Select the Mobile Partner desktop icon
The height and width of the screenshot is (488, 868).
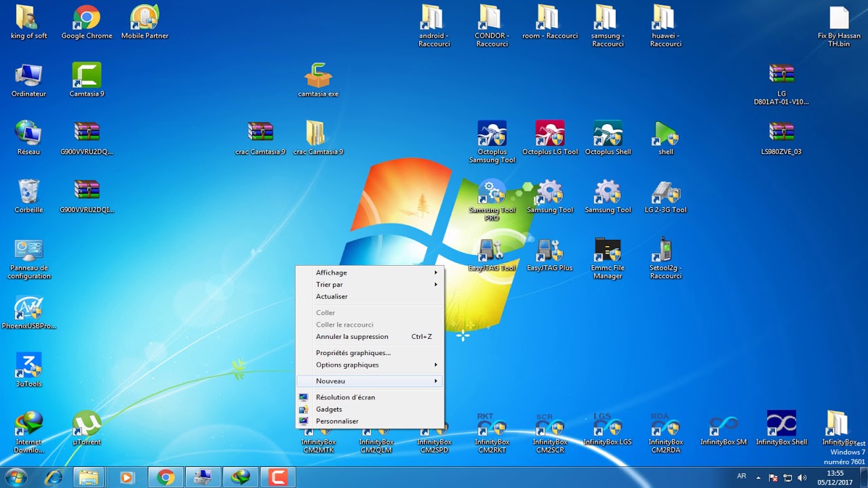(144, 22)
